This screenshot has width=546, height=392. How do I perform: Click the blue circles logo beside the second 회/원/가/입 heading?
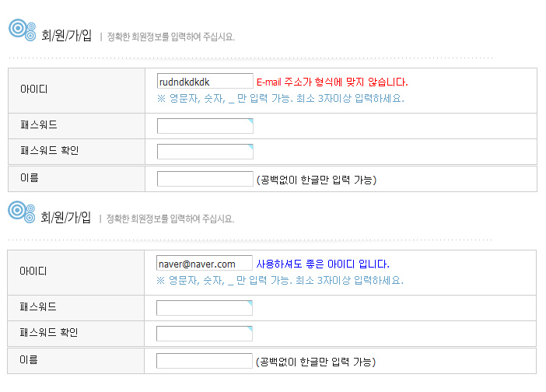click(x=22, y=212)
